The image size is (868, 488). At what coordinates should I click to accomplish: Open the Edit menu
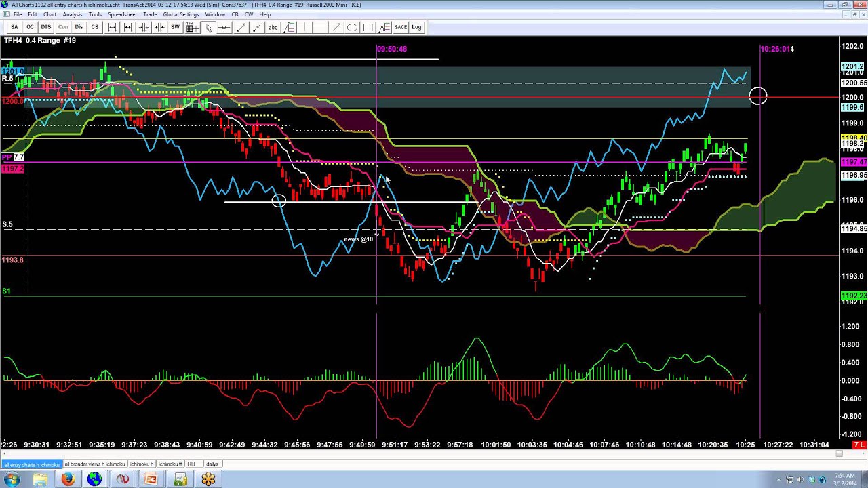tap(33, 14)
